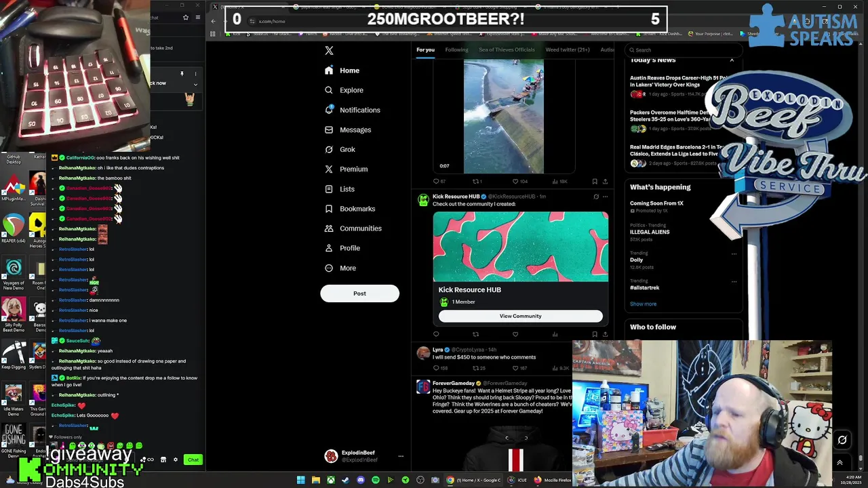Open the ILLEGAL ALIENS trending topic
The image size is (868, 488).
point(650,232)
